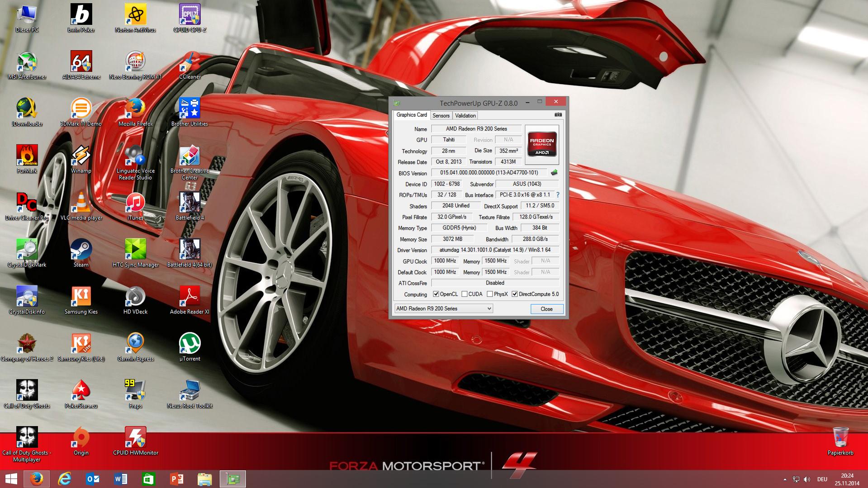The image size is (868, 488).
Task: Open the Bus Interface question mark help
Action: click(558, 195)
